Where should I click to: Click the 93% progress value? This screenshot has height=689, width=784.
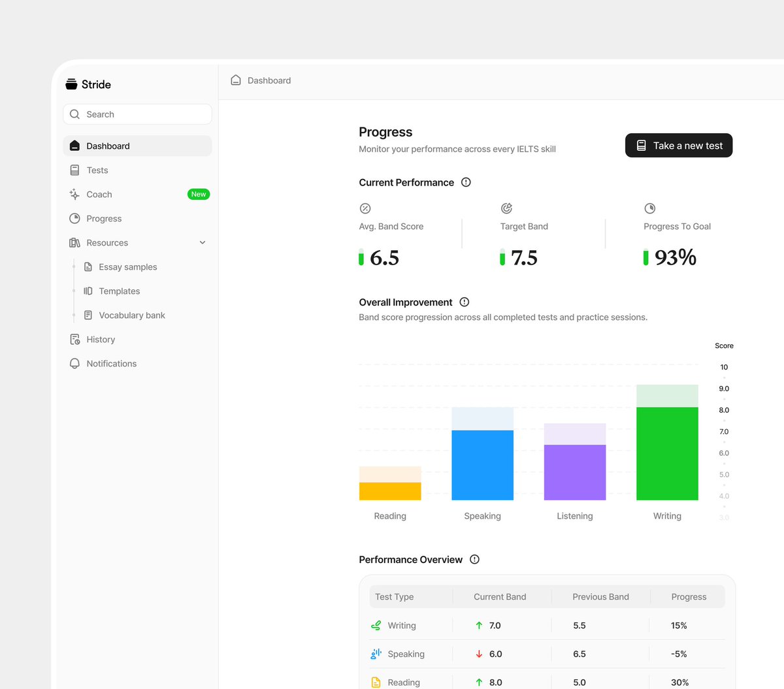676,258
